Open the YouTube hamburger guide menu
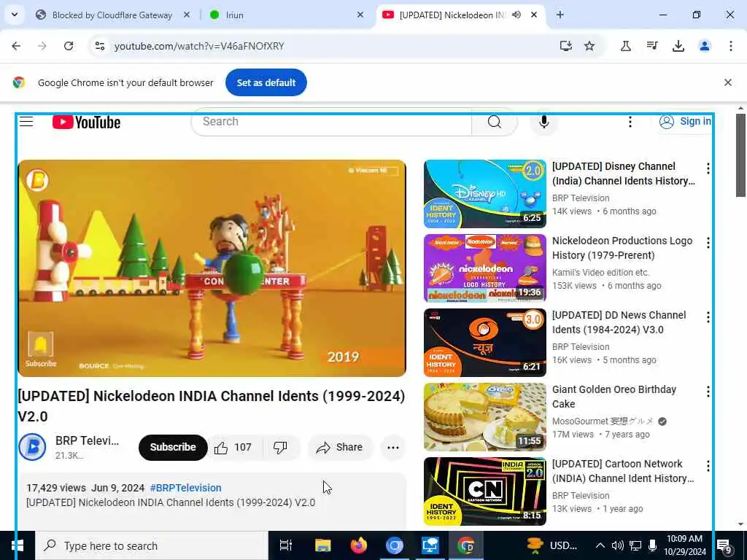This screenshot has height=560, width=747. click(x=26, y=122)
